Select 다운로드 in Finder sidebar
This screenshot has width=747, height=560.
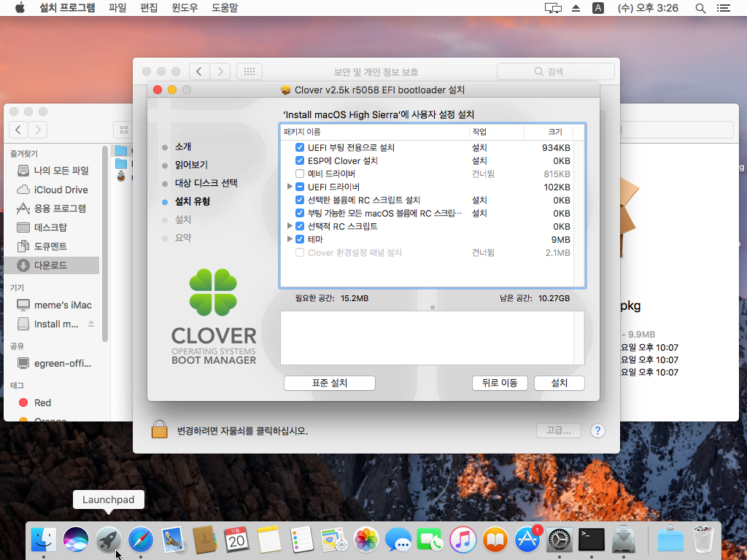click(52, 265)
